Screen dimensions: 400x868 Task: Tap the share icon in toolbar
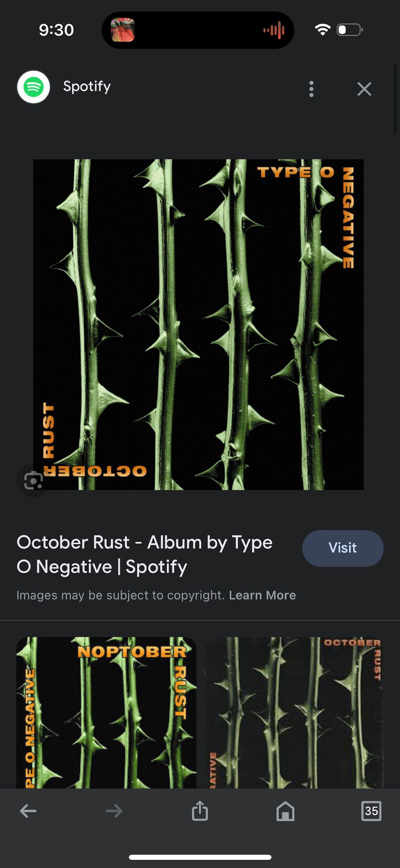tap(200, 811)
